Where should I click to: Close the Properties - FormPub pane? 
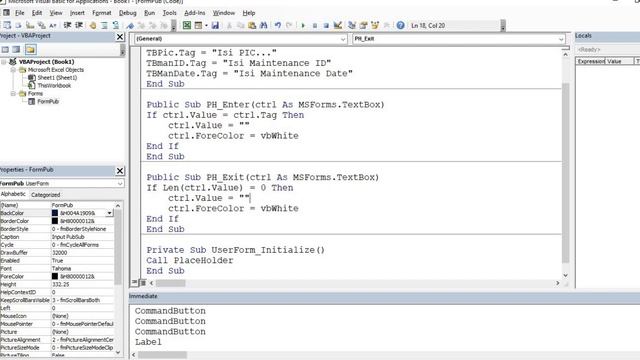tap(120, 171)
